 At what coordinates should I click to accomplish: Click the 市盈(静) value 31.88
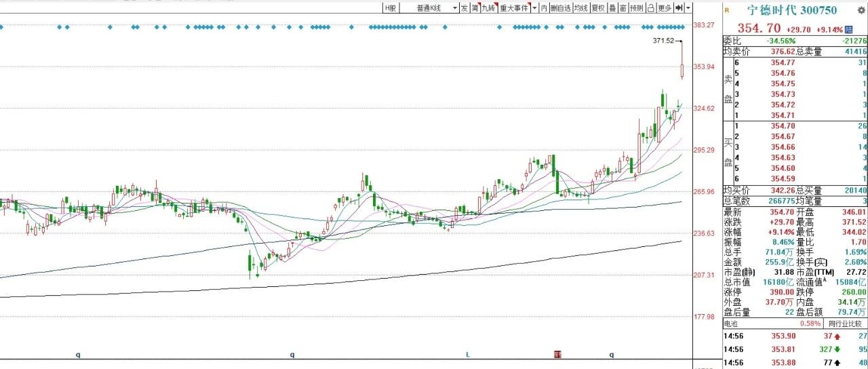[785, 271]
